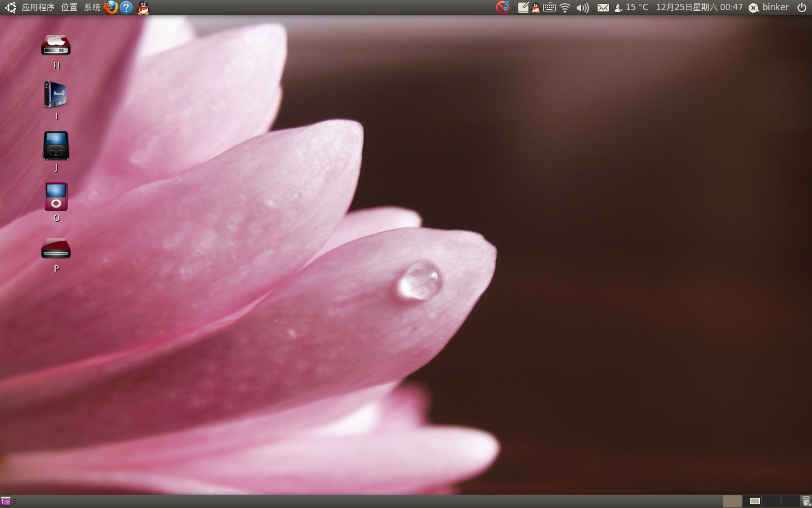The height and width of the screenshot is (508, 812).
Task: Open the sound volume indicator
Action: (582, 8)
